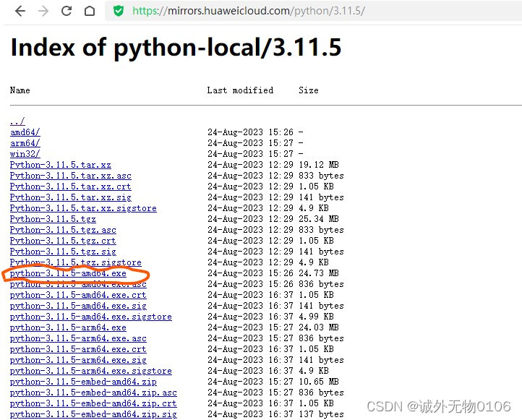Click the Index of python-local/3.11.5 heading

[176, 48]
